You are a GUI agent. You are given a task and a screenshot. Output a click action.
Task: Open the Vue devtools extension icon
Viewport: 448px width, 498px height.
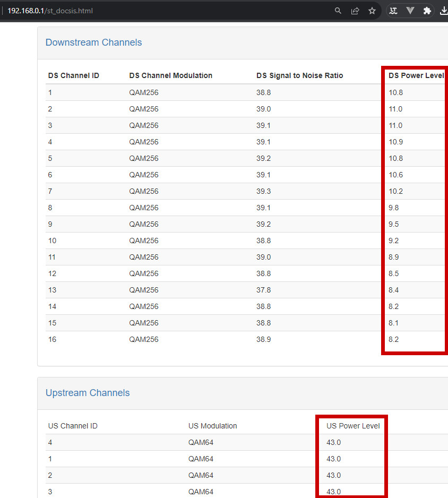410,11
